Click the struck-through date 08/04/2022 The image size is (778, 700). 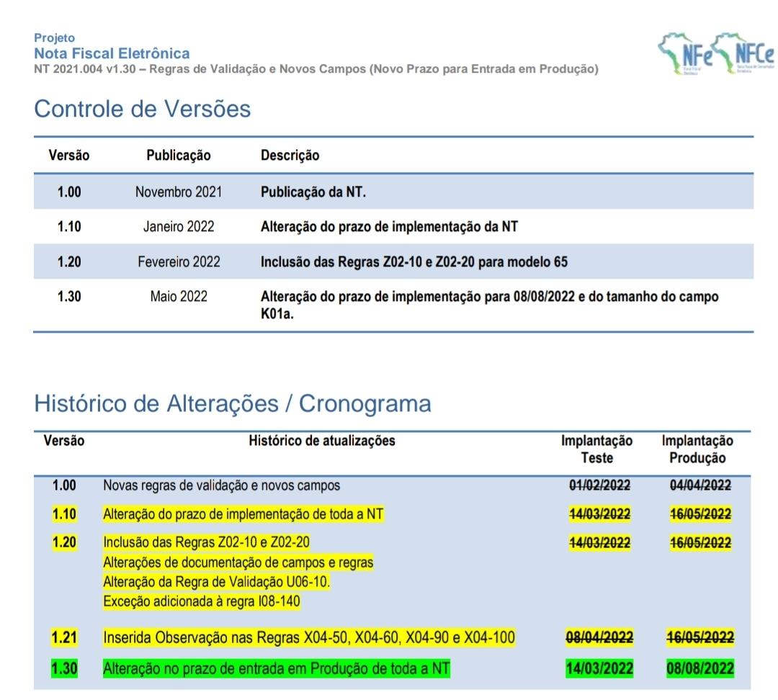[600, 637]
